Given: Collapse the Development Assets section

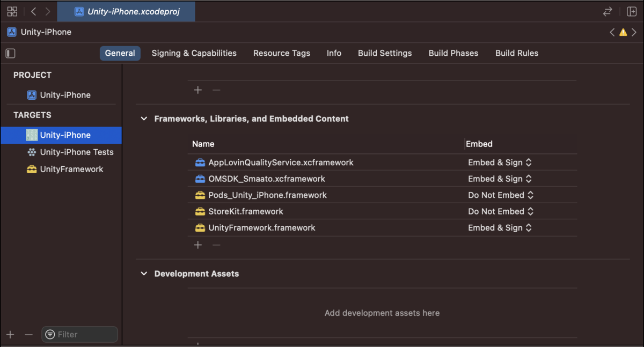Looking at the screenshot, I should coord(144,274).
